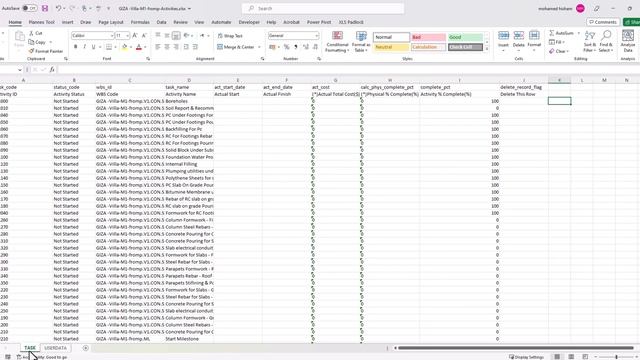Open the Data ribbon tab
This screenshot has width=640, height=360.
tap(162, 22)
